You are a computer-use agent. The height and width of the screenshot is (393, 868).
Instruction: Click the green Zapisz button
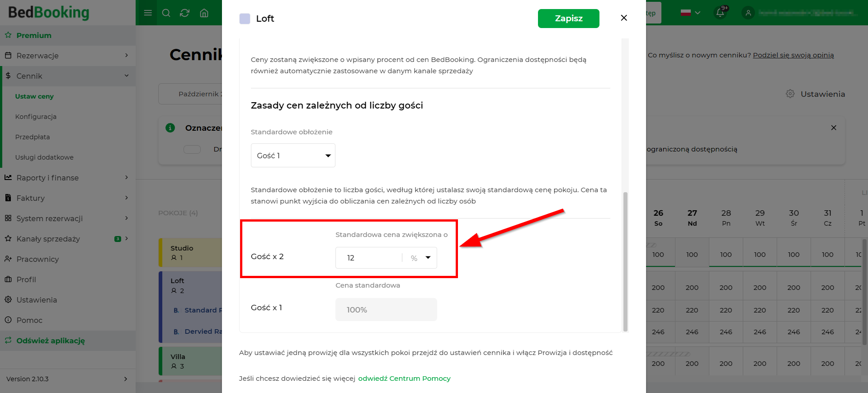tap(569, 19)
